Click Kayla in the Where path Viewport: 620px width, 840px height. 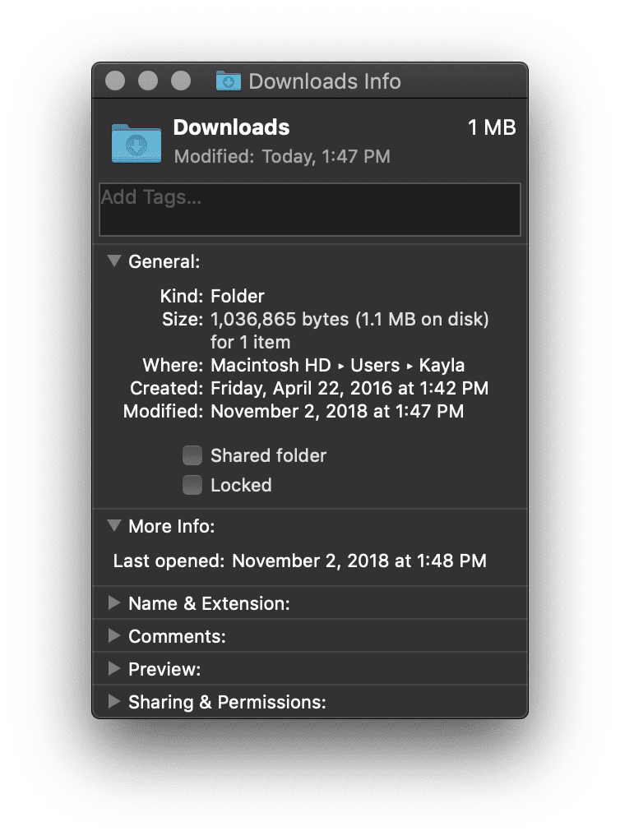[443, 365]
